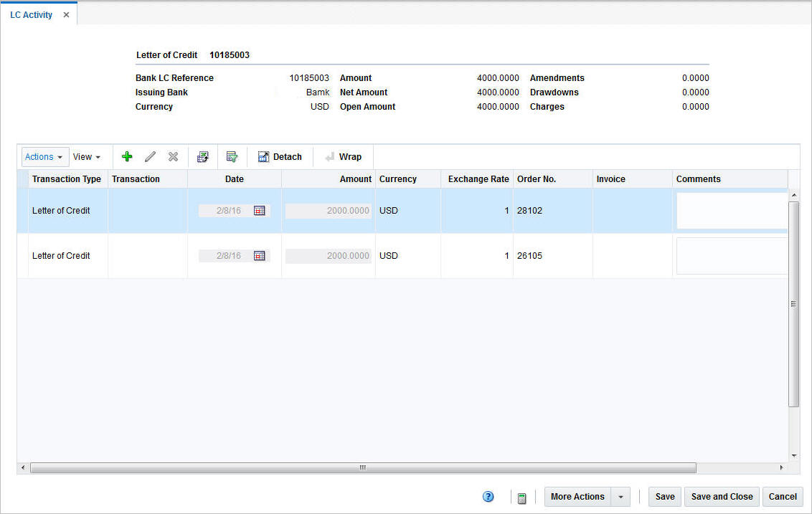Click the amount field in order 26105 row
Image resolution: width=812 pixels, height=514 pixels.
pyautogui.click(x=329, y=255)
